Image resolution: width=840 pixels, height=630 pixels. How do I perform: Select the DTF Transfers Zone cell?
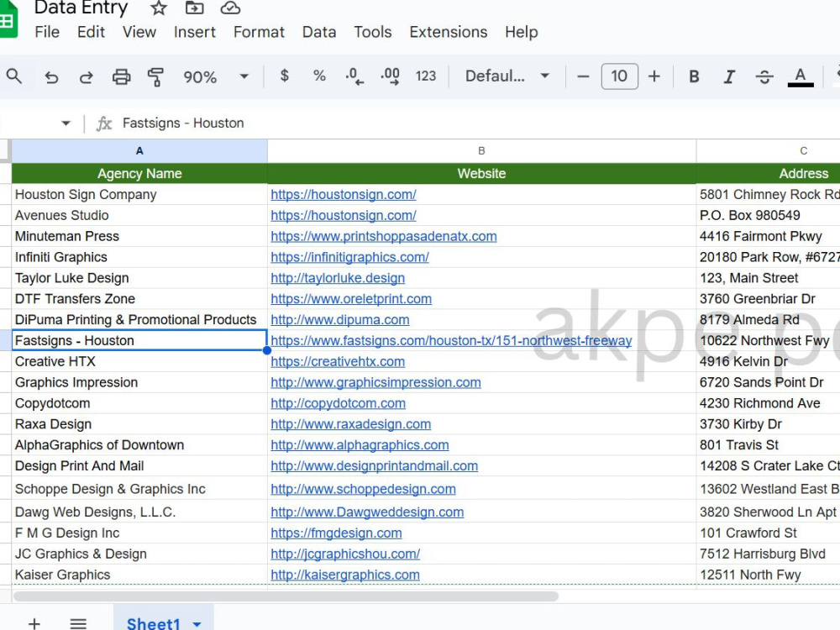(139, 299)
